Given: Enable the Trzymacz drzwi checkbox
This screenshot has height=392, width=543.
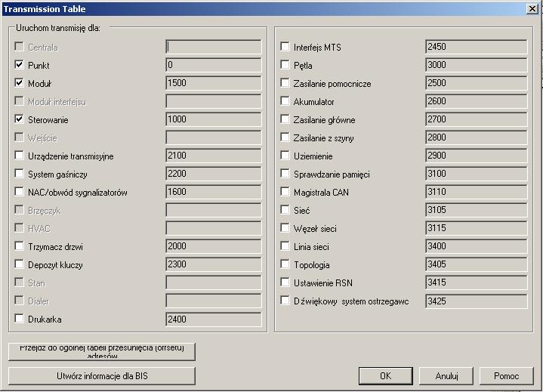Looking at the screenshot, I should coord(20,246).
